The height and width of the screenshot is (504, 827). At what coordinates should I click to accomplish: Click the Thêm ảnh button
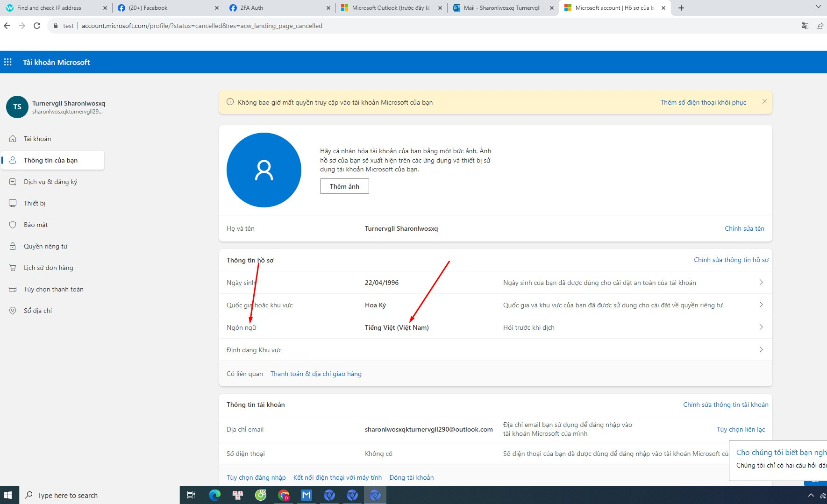pyautogui.click(x=344, y=186)
